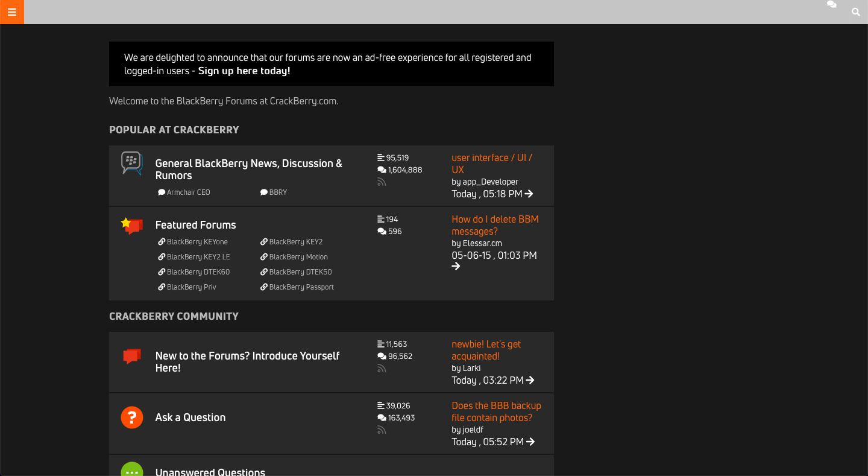
Task: Click the orange question mark icon
Action: click(x=132, y=417)
